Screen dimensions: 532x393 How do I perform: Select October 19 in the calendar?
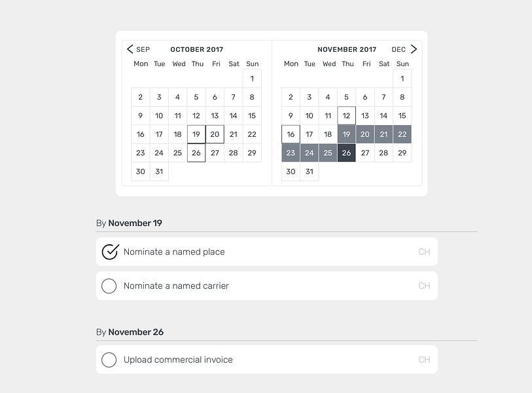(196, 134)
